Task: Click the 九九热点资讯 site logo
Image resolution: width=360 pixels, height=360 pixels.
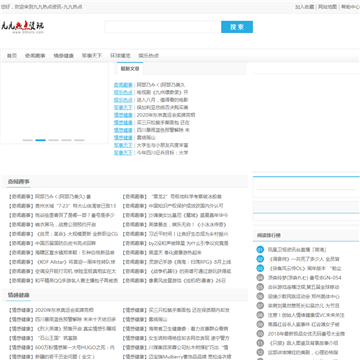Action: pos(22,27)
